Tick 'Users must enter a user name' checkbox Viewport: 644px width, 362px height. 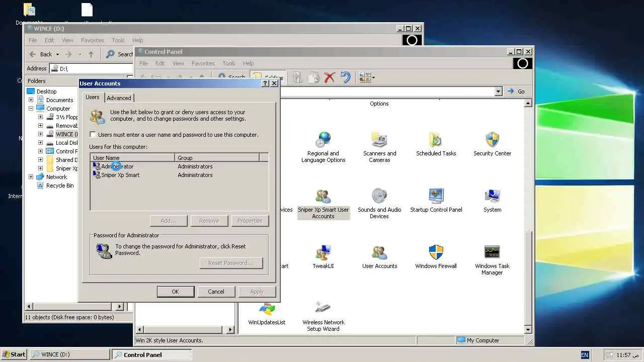93,135
